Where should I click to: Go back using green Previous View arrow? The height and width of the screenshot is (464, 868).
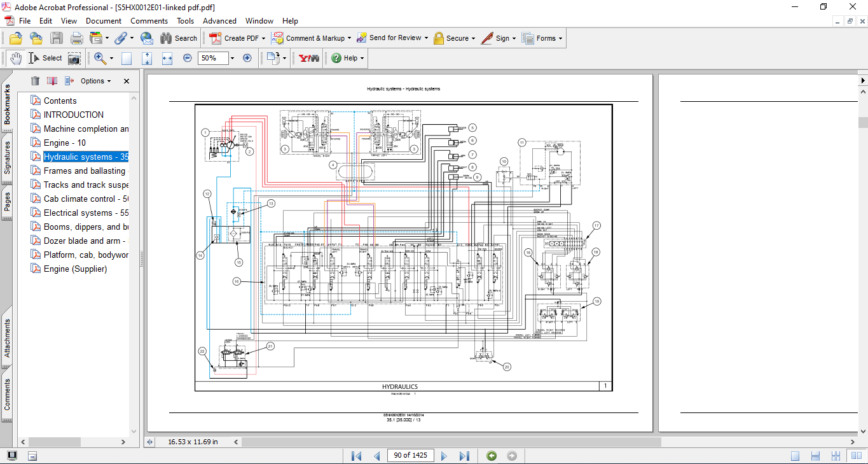[492, 456]
